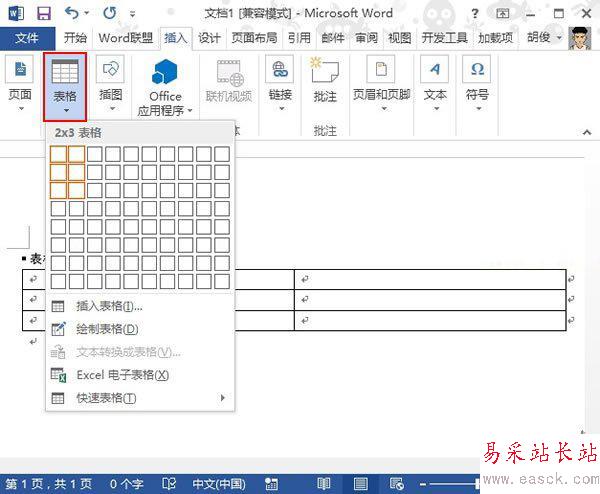Open the 加载项 tab
The height and width of the screenshot is (494, 600).
(x=496, y=38)
